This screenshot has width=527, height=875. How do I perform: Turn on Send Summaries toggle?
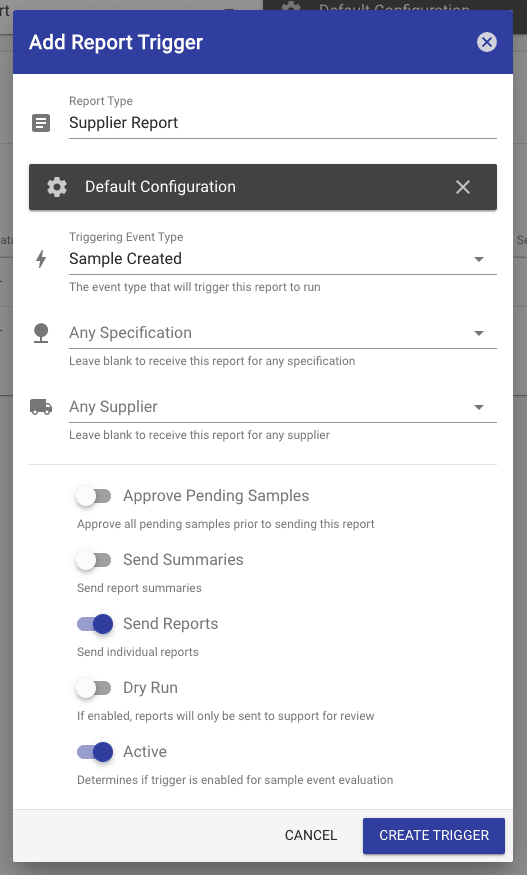[94, 560]
